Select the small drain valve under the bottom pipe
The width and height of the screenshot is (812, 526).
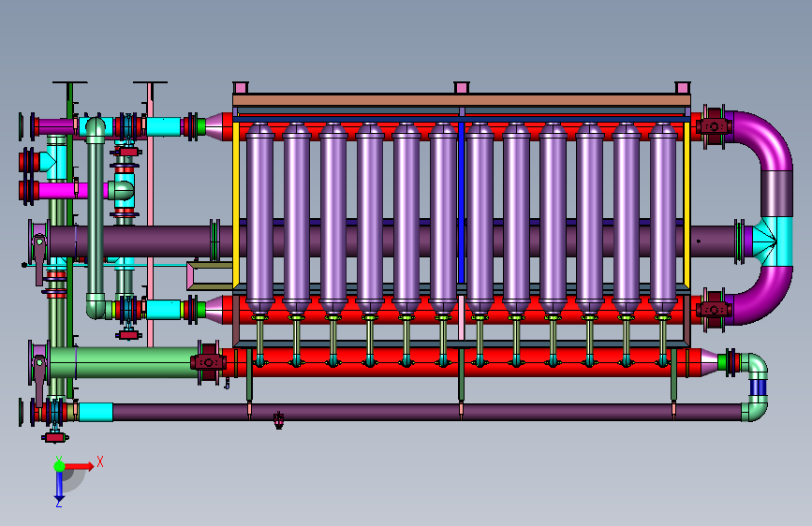pyautogui.click(x=278, y=420)
